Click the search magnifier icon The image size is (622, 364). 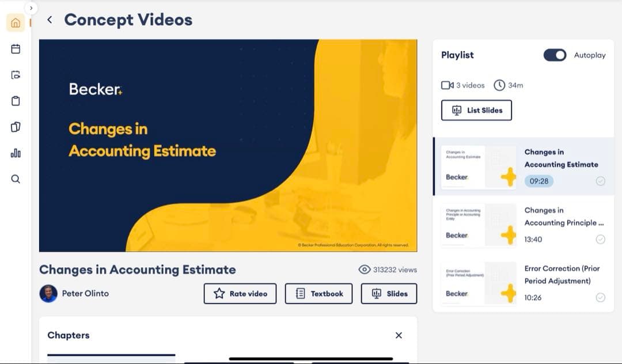[x=16, y=179]
